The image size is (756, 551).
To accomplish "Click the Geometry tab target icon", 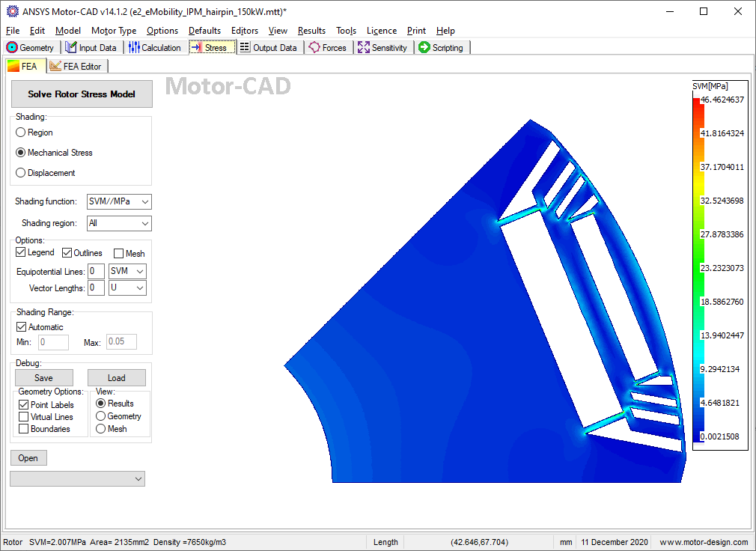I will pos(12,47).
